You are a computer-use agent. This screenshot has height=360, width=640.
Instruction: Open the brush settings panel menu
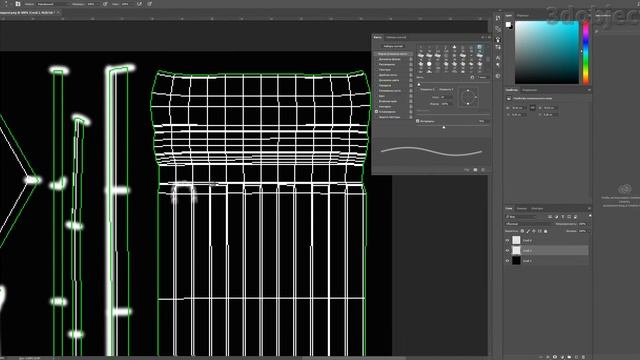coord(489,37)
